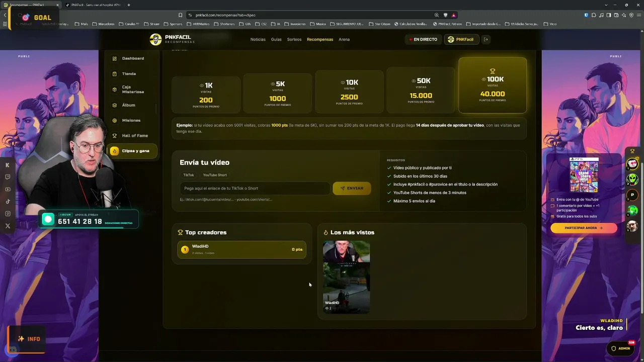
Task: Click the GTA PS5 game cover image
Action: [584, 175]
